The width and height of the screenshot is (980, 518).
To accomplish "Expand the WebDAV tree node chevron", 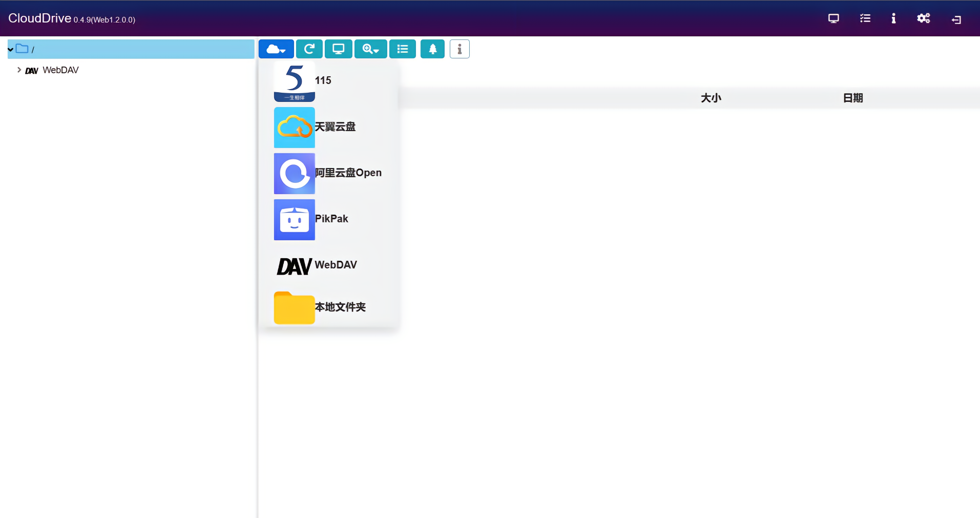I will (x=19, y=70).
